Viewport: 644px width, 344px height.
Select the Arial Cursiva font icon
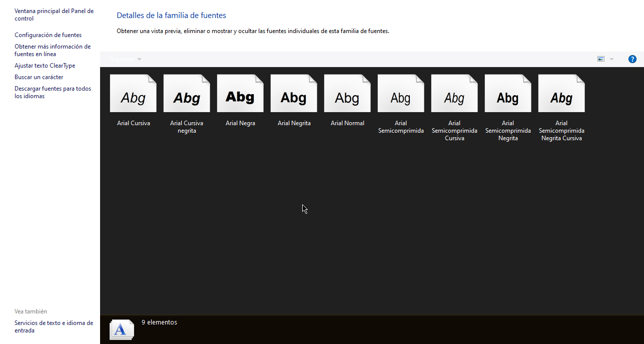point(133,94)
